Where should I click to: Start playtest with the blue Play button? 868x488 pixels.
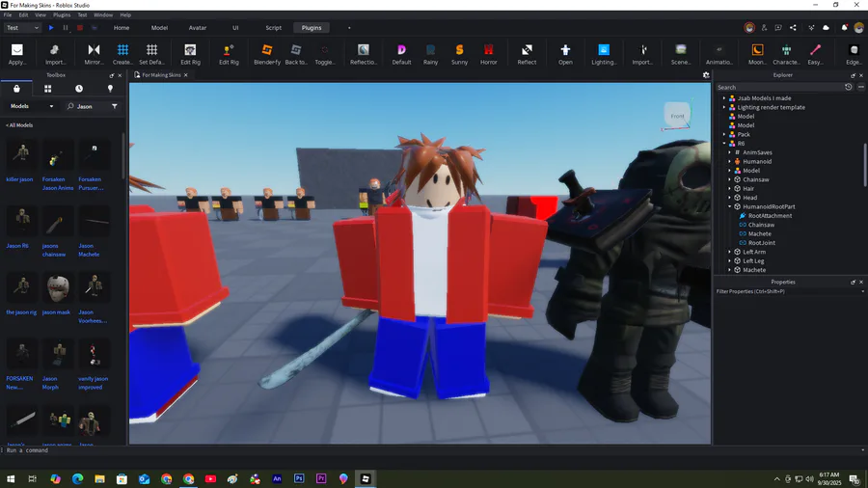(51, 28)
